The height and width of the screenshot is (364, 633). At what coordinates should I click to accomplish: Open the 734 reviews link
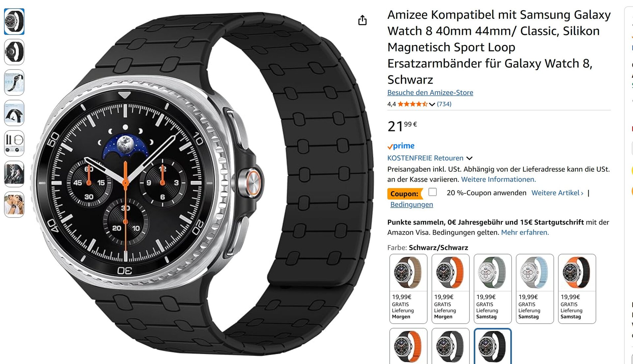444,104
